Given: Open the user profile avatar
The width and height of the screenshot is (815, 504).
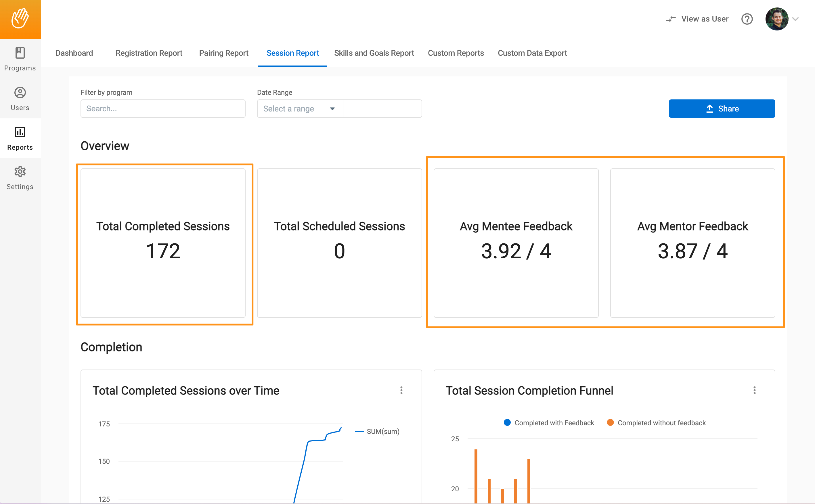Looking at the screenshot, I should point(777,19).
